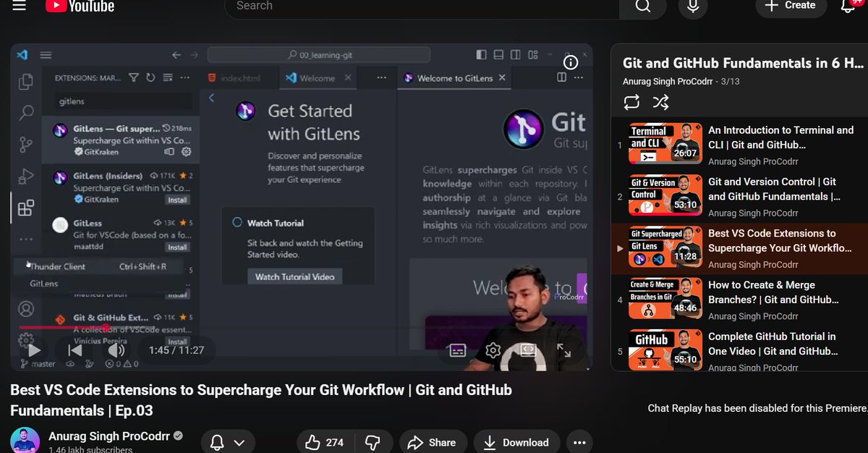Image resolution: width=868 pixels, height=453 pixels.
Task: Open VS Code Run and Debug icon
Action: coord(26,176)
